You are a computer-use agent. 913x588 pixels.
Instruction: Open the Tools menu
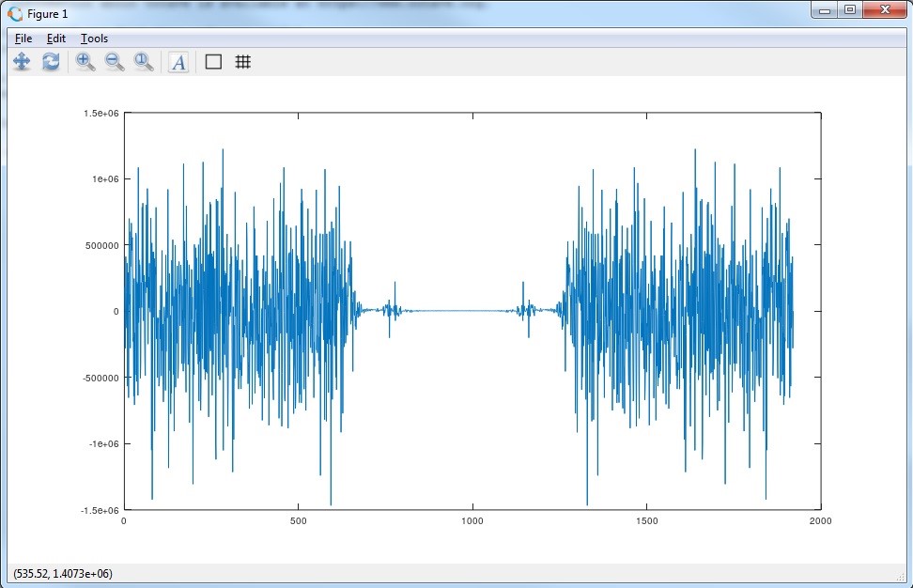click(x=94, y=39)
